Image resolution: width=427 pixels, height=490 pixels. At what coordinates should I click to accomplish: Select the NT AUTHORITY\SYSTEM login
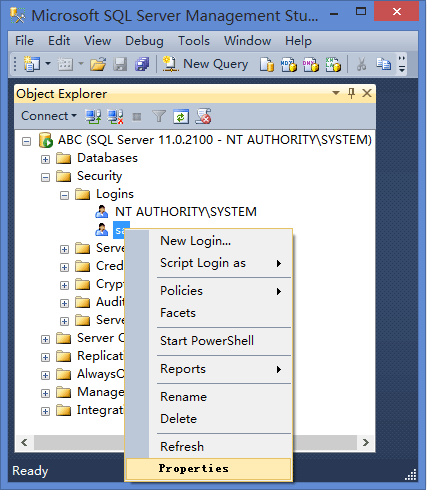coord(186,212)
